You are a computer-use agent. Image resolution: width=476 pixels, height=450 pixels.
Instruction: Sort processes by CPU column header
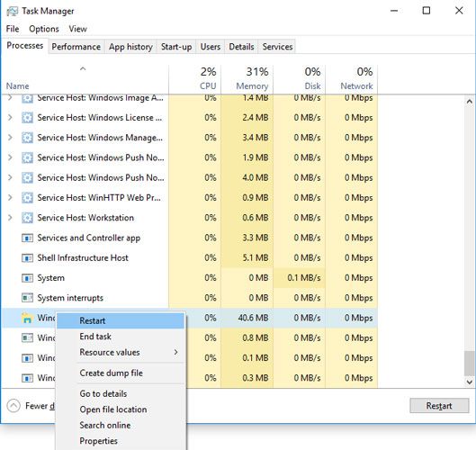(x=194, y=79)
